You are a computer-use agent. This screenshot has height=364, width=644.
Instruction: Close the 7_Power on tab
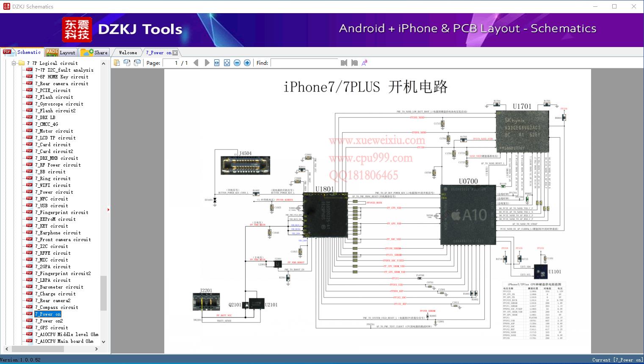pyautogui.click(x=175, y=53)
